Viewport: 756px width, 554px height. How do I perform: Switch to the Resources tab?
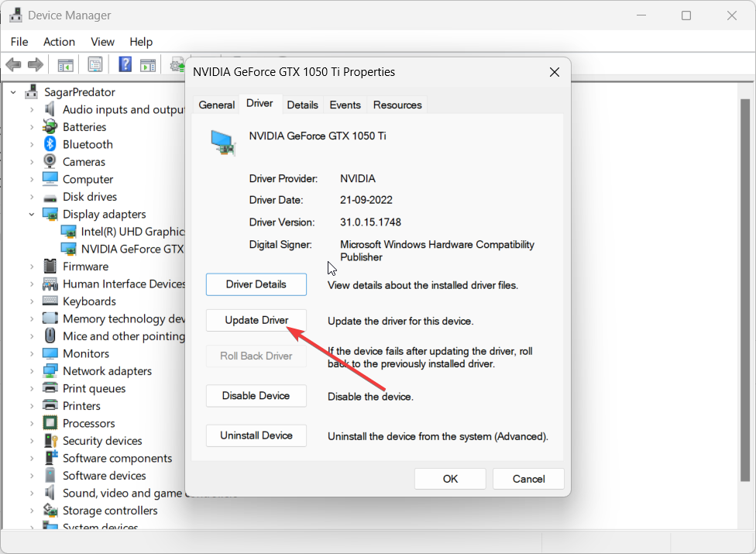click(x=397, y=105)
